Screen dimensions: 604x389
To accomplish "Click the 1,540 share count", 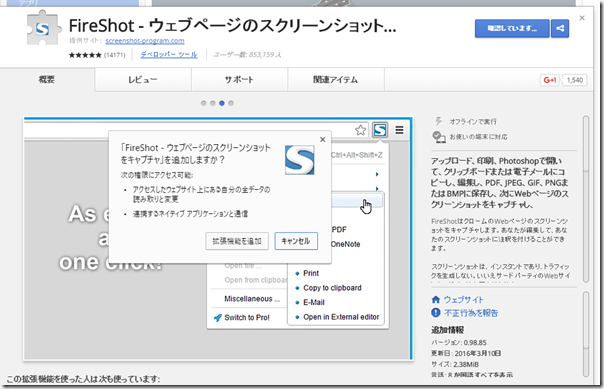I will 575,80.
